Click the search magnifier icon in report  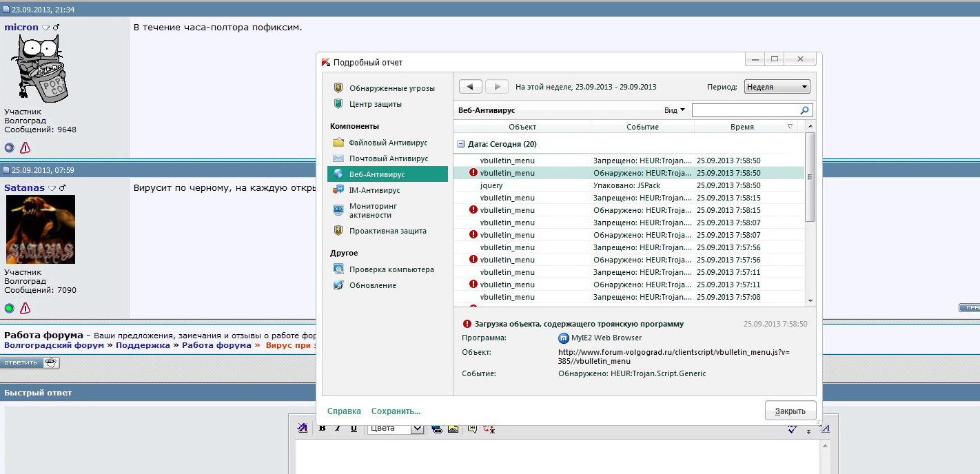click(x=804, y=110)
